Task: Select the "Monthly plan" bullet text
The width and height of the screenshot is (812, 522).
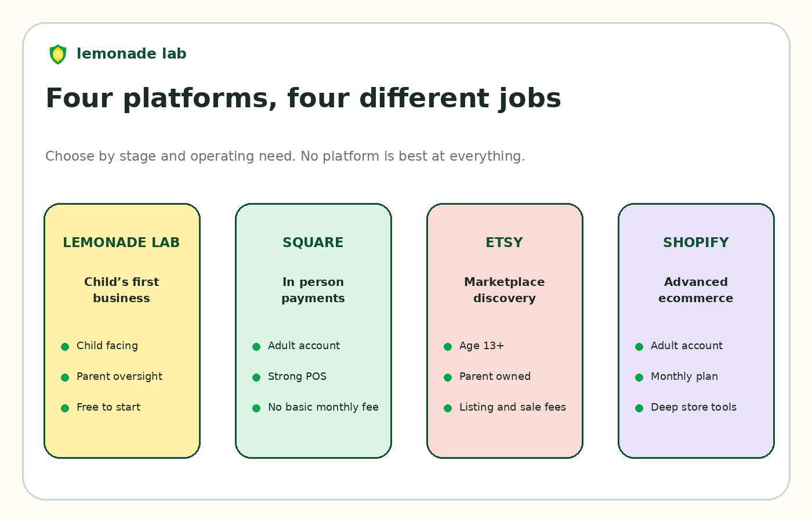Action: tap(684, 376)
